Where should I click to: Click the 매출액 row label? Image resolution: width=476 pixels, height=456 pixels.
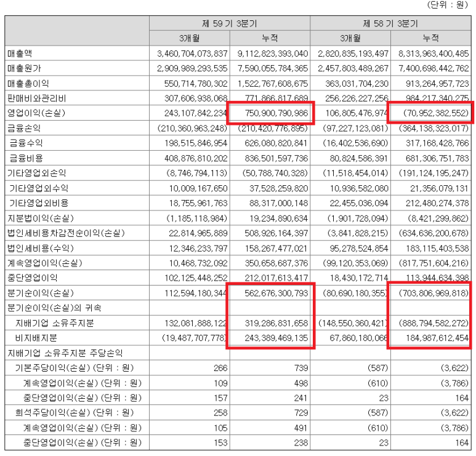tap(20, 54)
